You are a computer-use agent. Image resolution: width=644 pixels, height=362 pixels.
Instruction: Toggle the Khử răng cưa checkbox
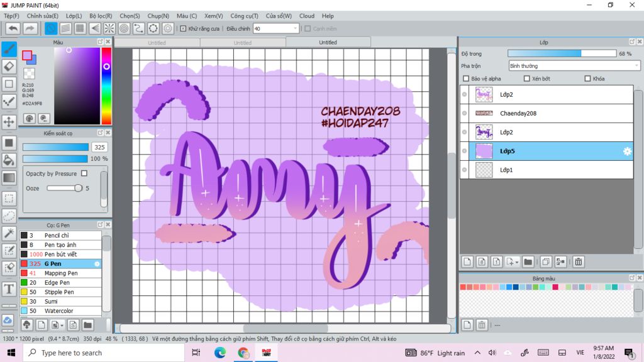[183, 29]
